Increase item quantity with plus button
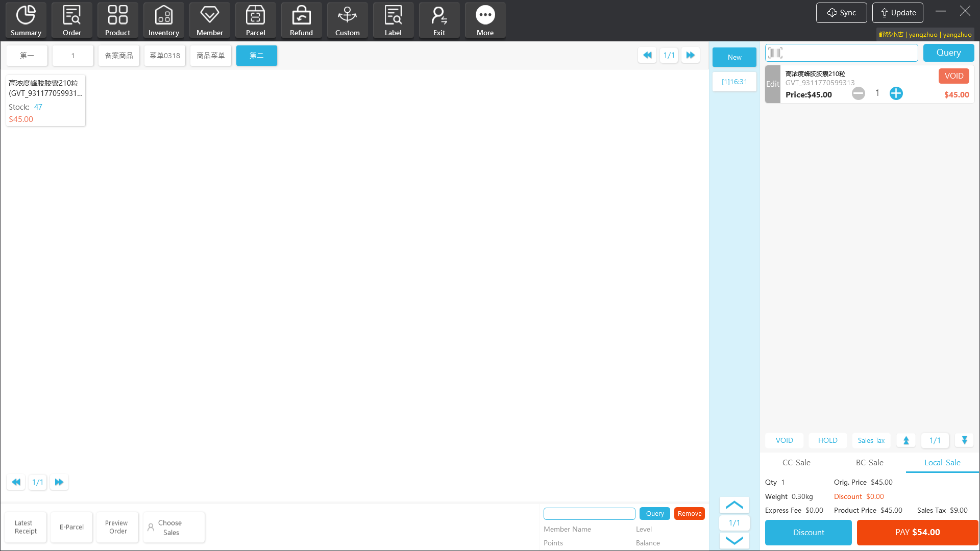 coord(896,93)
